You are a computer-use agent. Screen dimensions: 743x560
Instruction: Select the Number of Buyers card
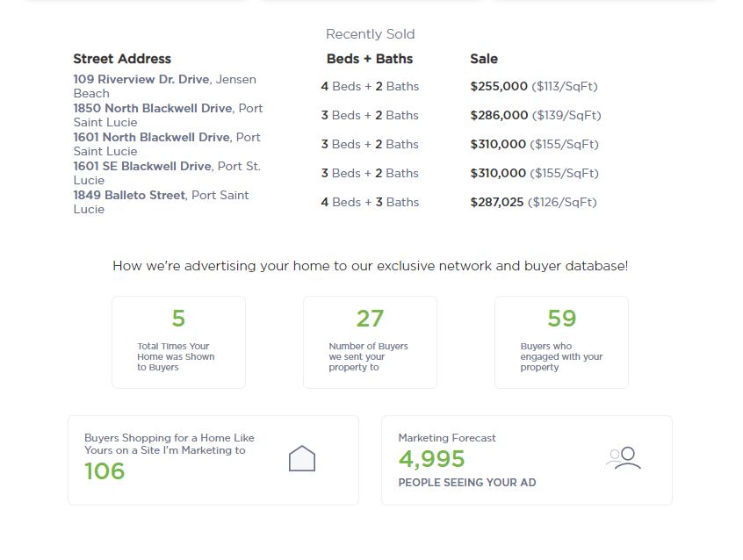pos(370,342)
